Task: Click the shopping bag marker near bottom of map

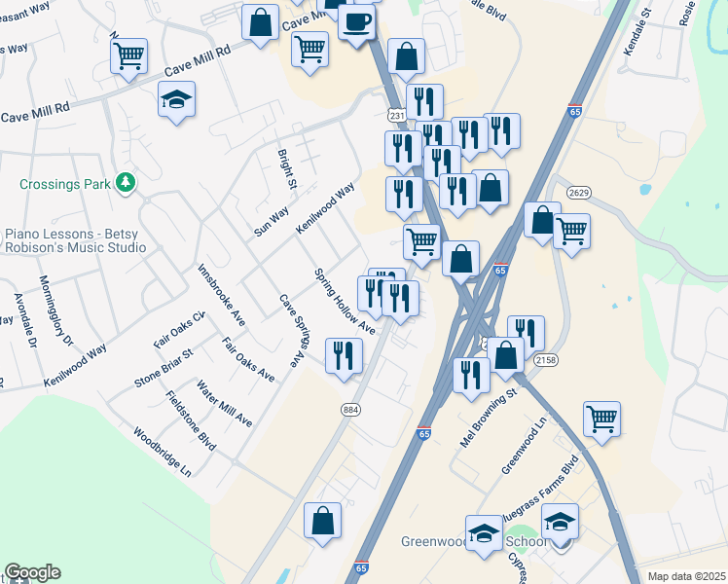Action: [323, 523]
